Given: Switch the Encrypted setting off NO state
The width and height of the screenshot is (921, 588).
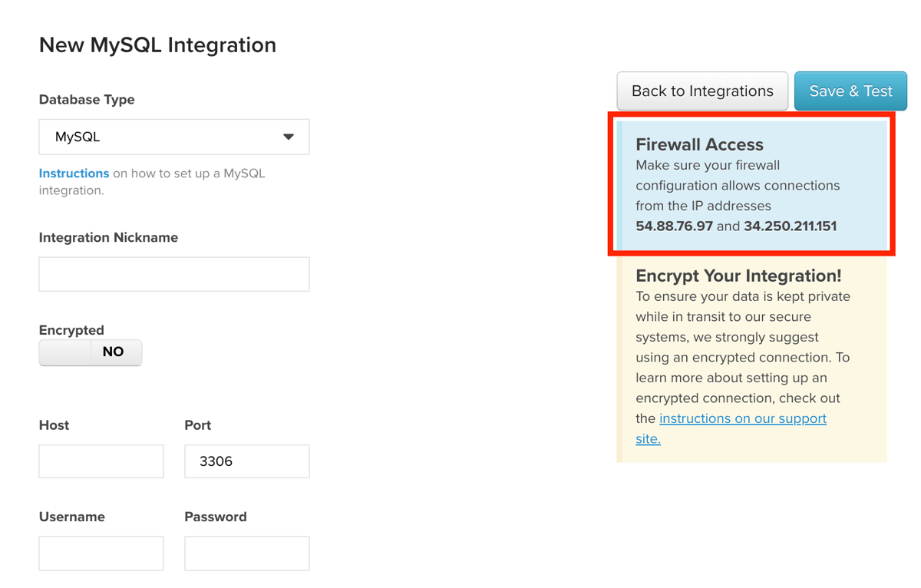Looking at the screenshot, I should pyautogui.click(x=90, y=352).
